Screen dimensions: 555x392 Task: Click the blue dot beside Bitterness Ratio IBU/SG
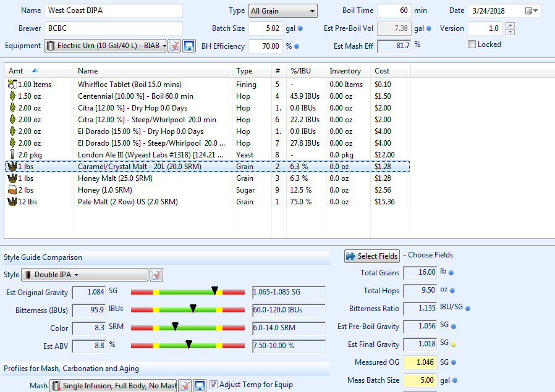pyautogui.click(x=468, y=309)
